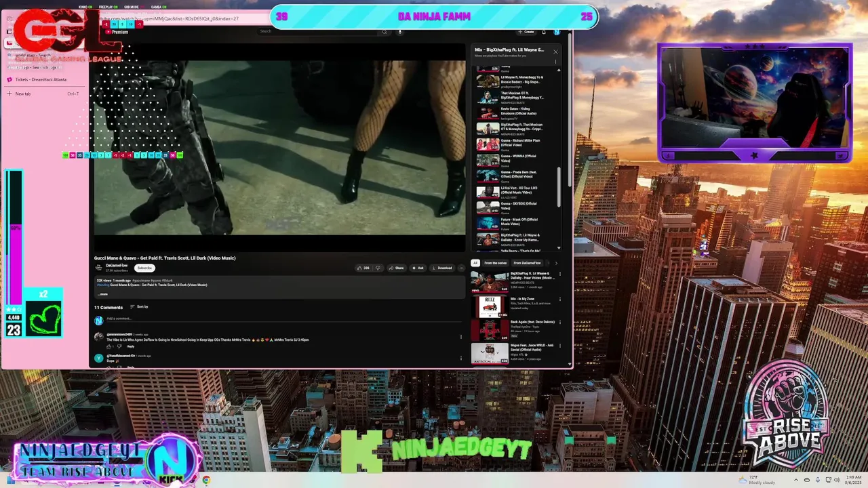Subscribe to DaGameFlow
This screenshot has height=488, width=868.
144,268
